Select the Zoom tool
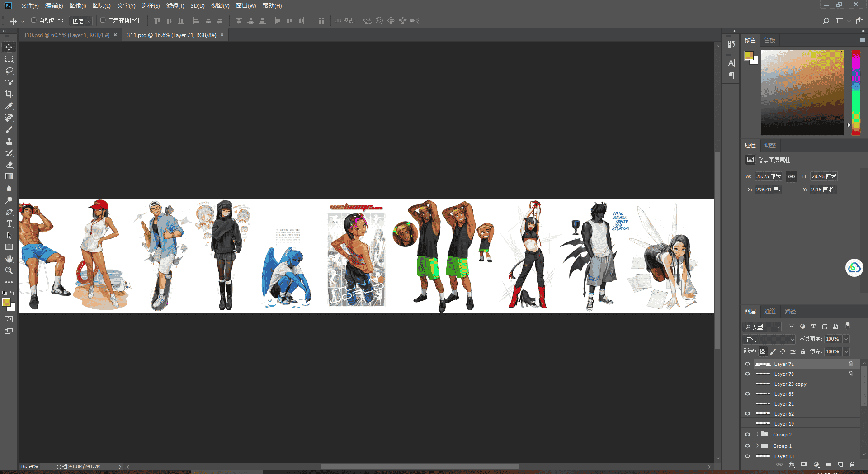The image size is (868, 474). (x=9, y=270)
